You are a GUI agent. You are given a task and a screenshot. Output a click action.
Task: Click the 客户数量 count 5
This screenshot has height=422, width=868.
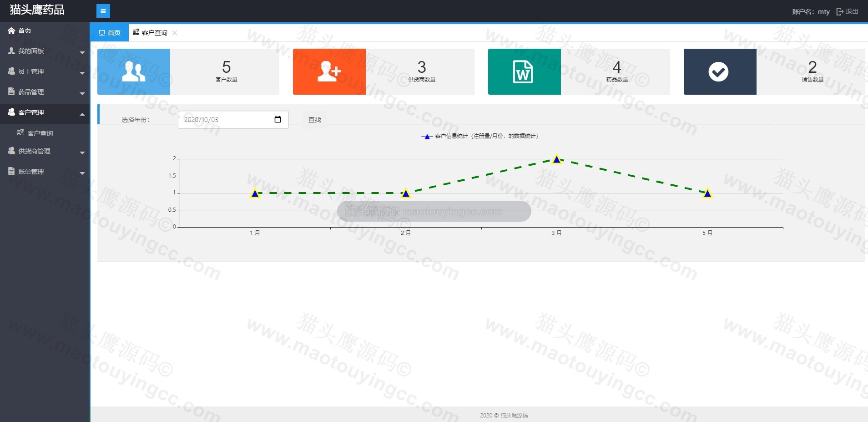(227, 67)
